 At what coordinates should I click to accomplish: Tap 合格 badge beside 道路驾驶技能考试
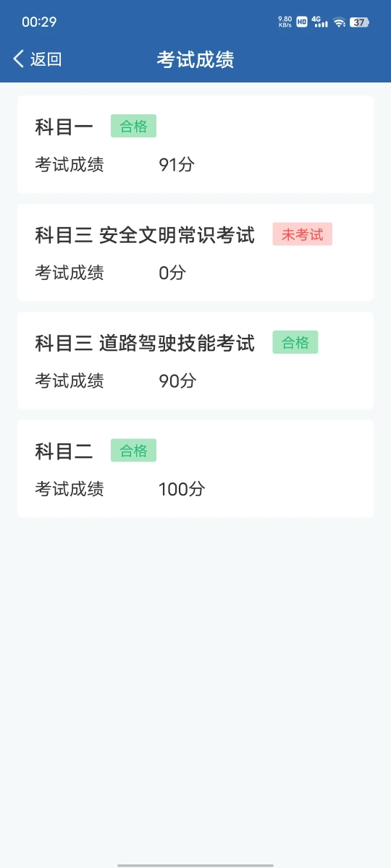pos(295,342)
